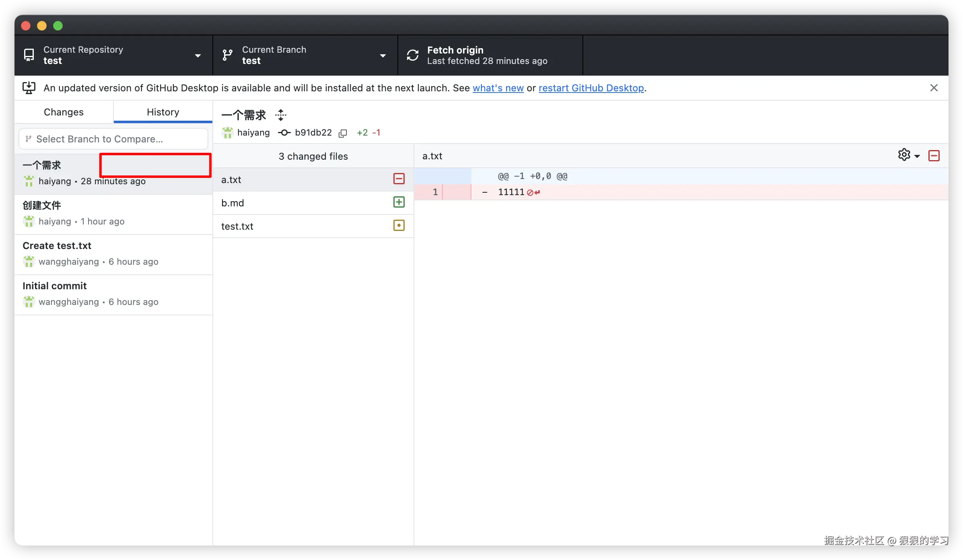The width and height of the screenshot is (963, 560).
Task: Click the restart GitHub Desktop link
Action: click(591, 88)
